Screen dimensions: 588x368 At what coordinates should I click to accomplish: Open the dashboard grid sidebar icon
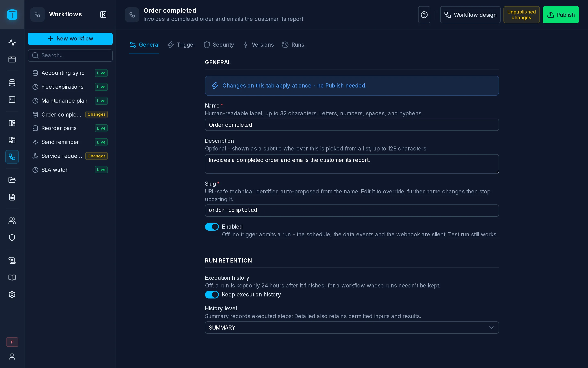[12, 140]
